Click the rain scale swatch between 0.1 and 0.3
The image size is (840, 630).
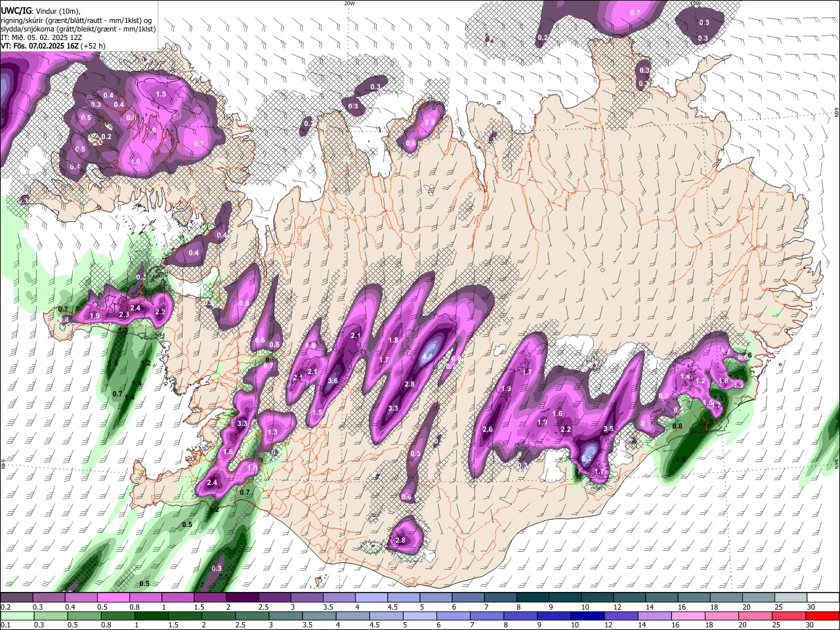point(17,616)
